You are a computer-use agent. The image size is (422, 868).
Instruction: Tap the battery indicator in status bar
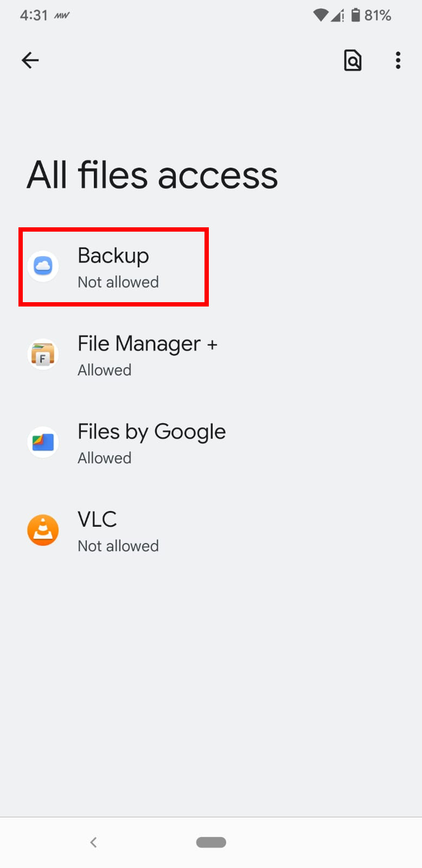point(356,15)
